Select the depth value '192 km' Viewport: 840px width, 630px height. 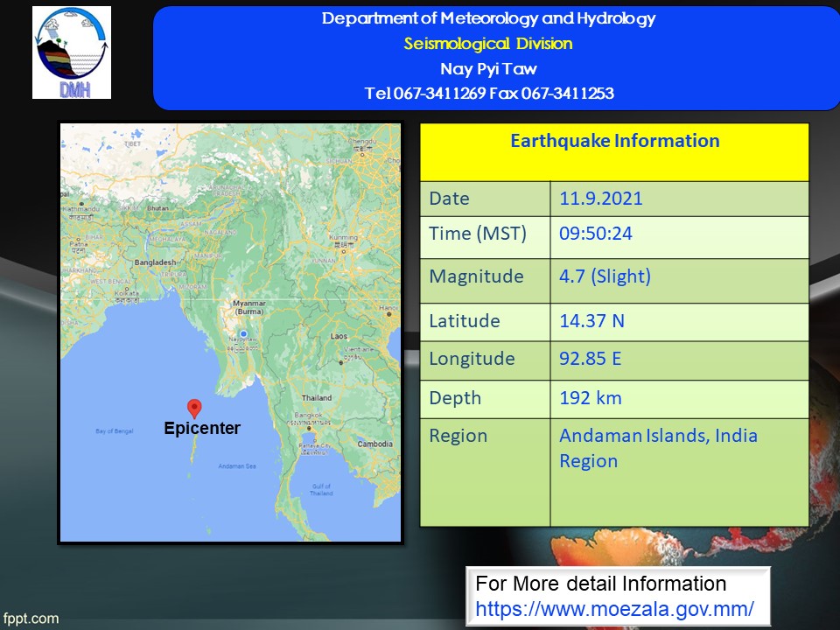pyautogui.click(x=591, y=398)
